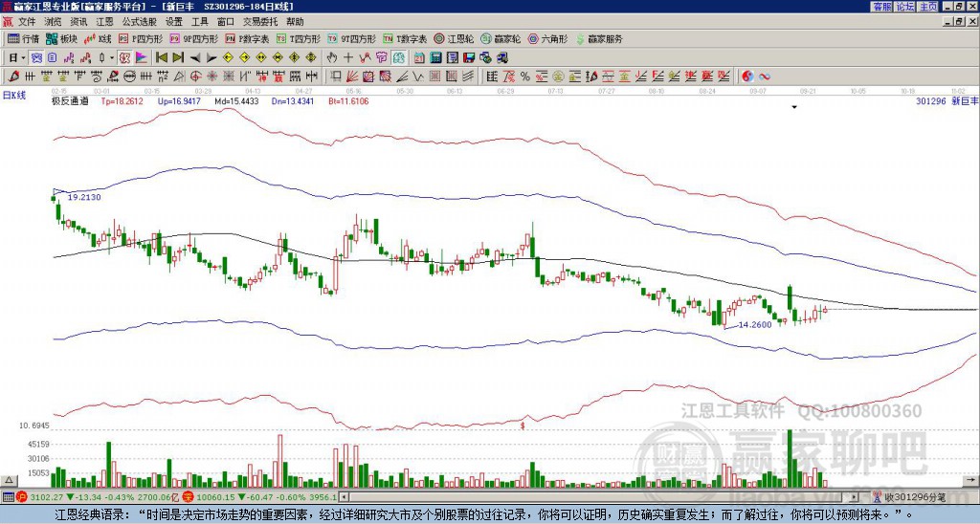The height and width of the screenshot is (524, 980).
Task: Expand bottom-left panel up-arrow button
Action: tap(8, 480)
